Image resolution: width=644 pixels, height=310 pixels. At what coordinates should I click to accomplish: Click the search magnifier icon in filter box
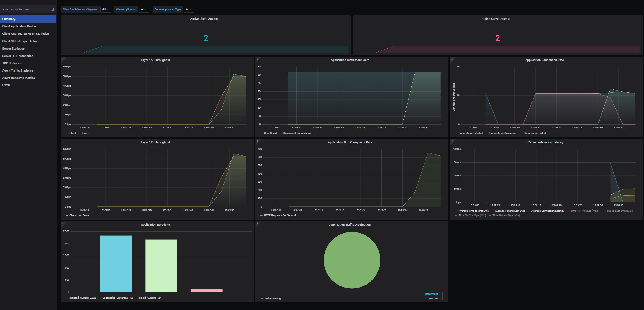[x=52, y=9]
